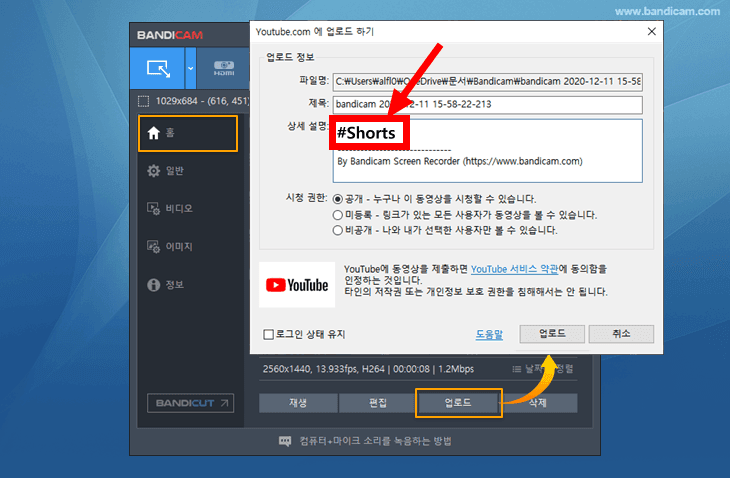This screenshot has width=730, height=478.
Task: Open the YouTube 서비스 약관 link
Action: click(x=514, y=269)
